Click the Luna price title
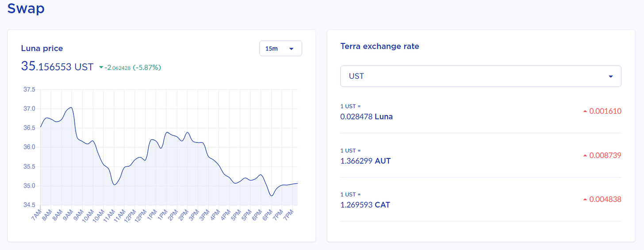This screenshot has height=250, width=644. point(42,48)
